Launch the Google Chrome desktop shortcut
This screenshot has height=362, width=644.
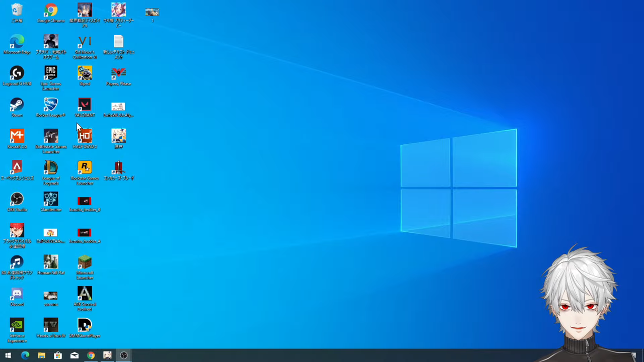coord(51,14)
